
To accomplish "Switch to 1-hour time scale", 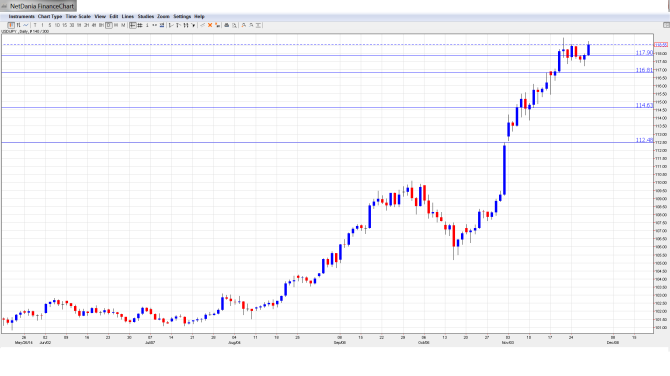I will tap(79, 25).
